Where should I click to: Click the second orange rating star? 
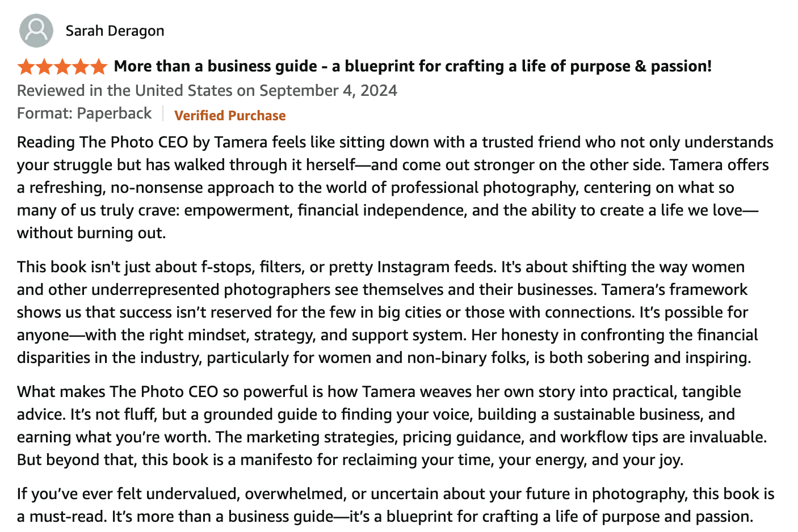pos(44,67)
